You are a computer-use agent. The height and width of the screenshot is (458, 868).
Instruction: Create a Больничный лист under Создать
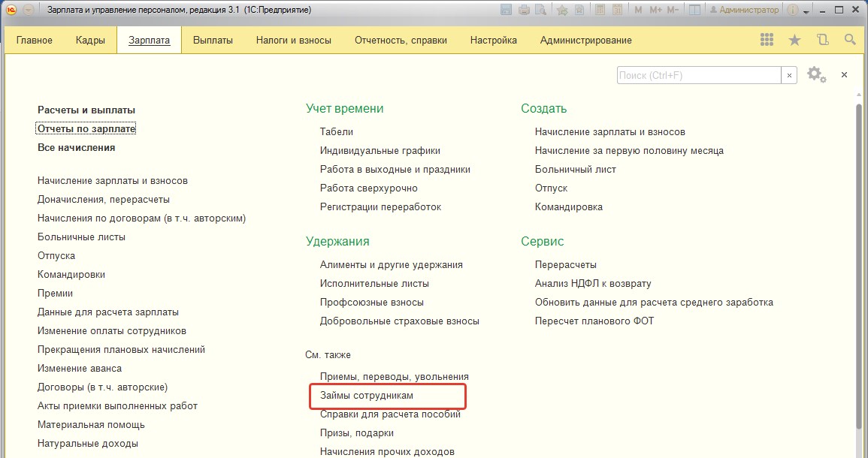(x=576, y=170)
